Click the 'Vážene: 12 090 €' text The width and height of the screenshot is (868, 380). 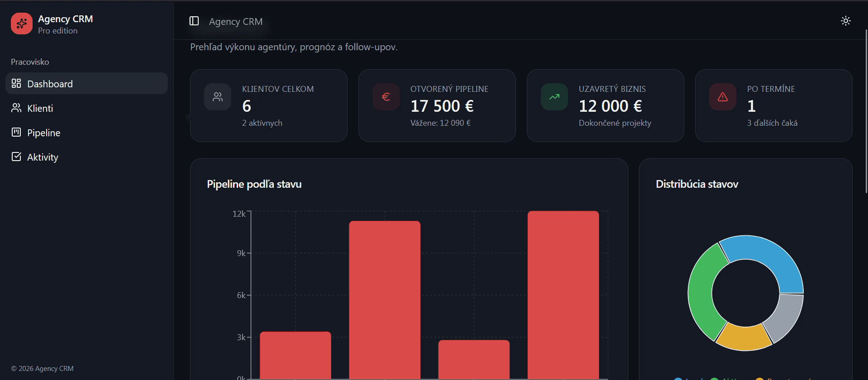(x=440, y=123)
